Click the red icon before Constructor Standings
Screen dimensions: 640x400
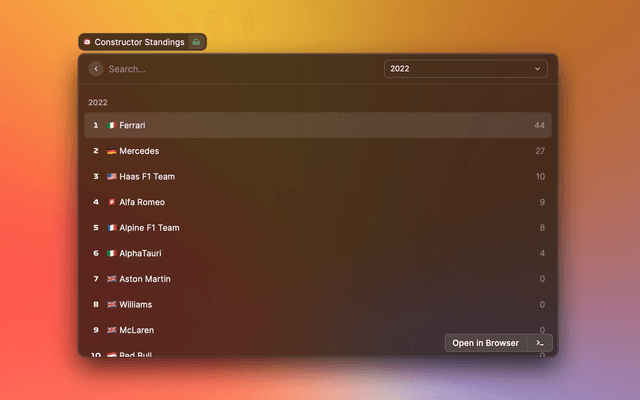pyautogui.click(x=87, y=42)
